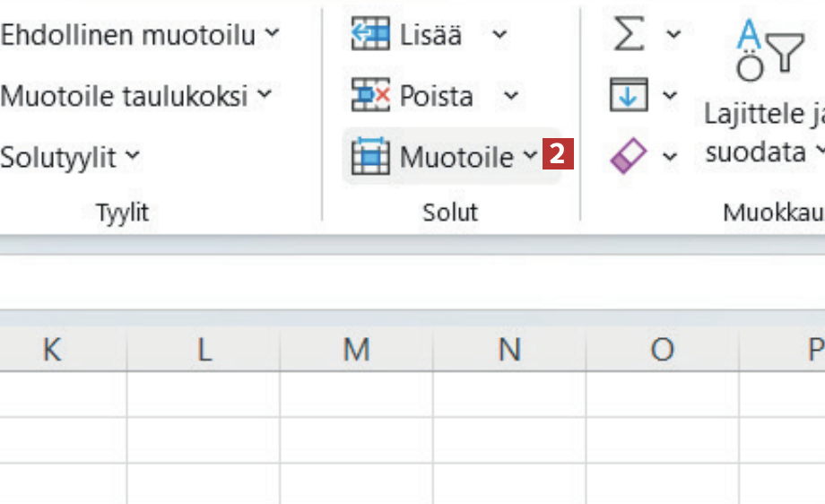
Task: Expand the Clear options arrow
Action: [x=670, y=158]
